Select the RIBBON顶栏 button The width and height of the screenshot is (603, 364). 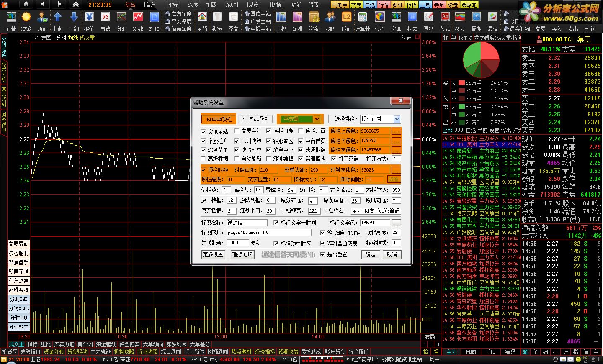click(219, 119)
